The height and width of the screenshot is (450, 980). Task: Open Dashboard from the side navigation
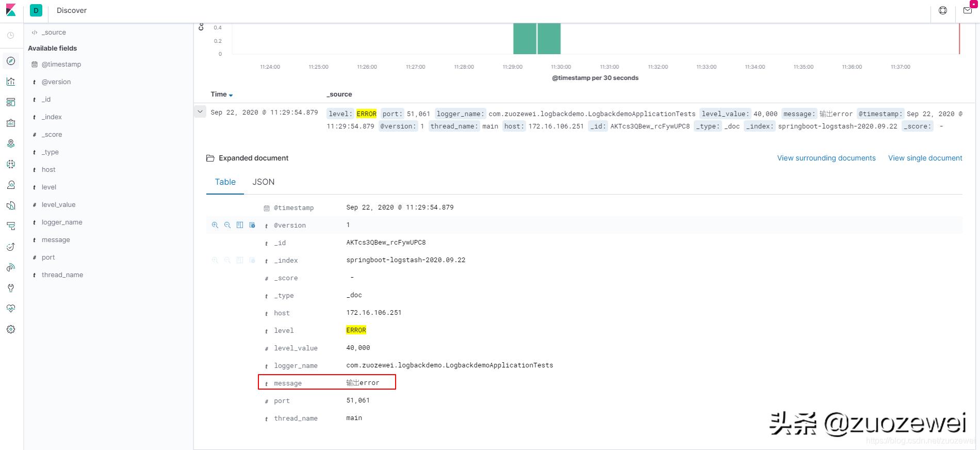11,102
